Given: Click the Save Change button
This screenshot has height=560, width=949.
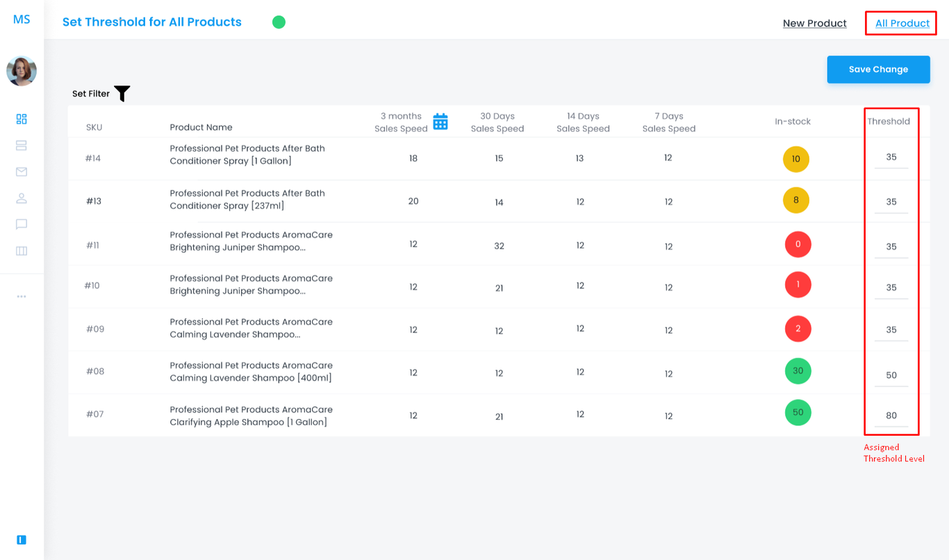Looking at the screenshot, I should 878,69.
